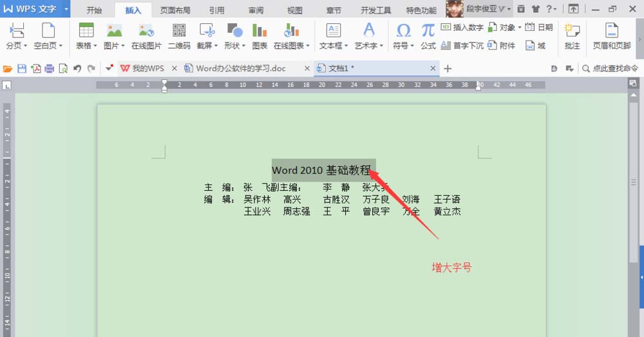Add a new document tab with plus
The height and width of the screenshot is (337, 644).
click(x=448, y=69)
